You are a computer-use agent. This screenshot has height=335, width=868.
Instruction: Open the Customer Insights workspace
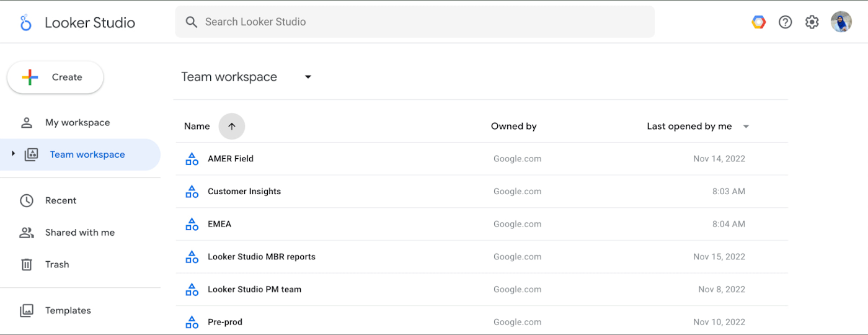244,192
